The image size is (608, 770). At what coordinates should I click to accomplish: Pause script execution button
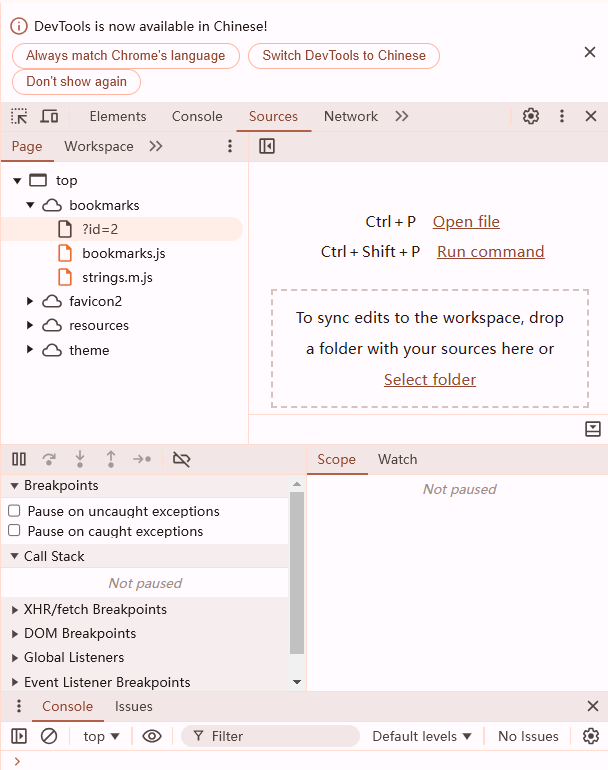click(x=19, y=459)
